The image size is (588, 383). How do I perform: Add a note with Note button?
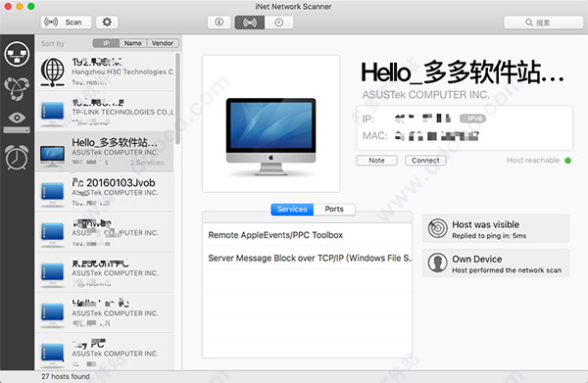click(x=376, y=161)
